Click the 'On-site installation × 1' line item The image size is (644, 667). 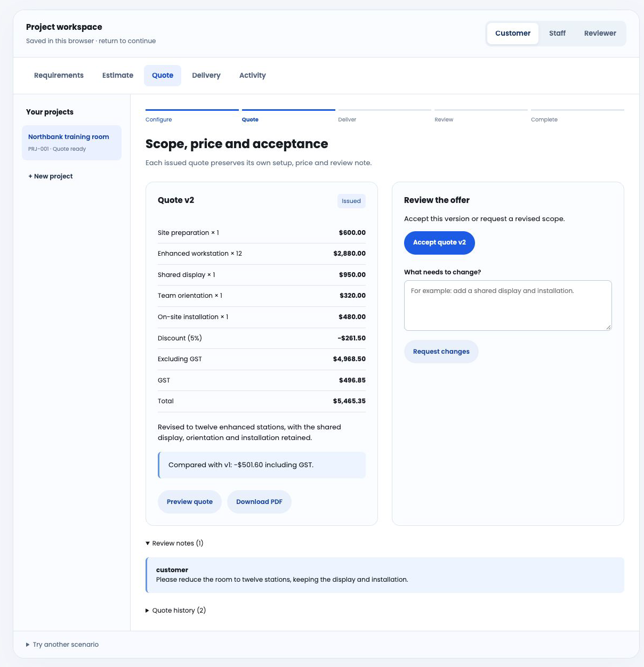(x=262, y=317)
